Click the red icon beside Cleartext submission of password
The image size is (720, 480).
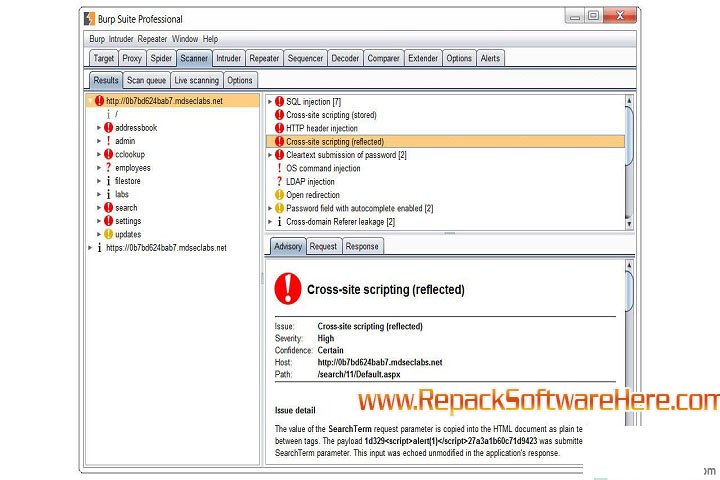[x=279, y=155]
